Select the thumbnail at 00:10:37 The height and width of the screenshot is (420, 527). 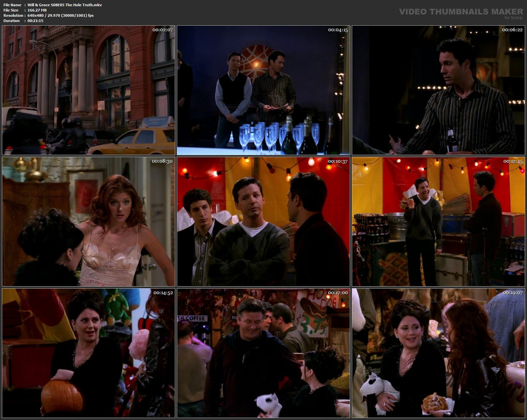coord(264,222)
